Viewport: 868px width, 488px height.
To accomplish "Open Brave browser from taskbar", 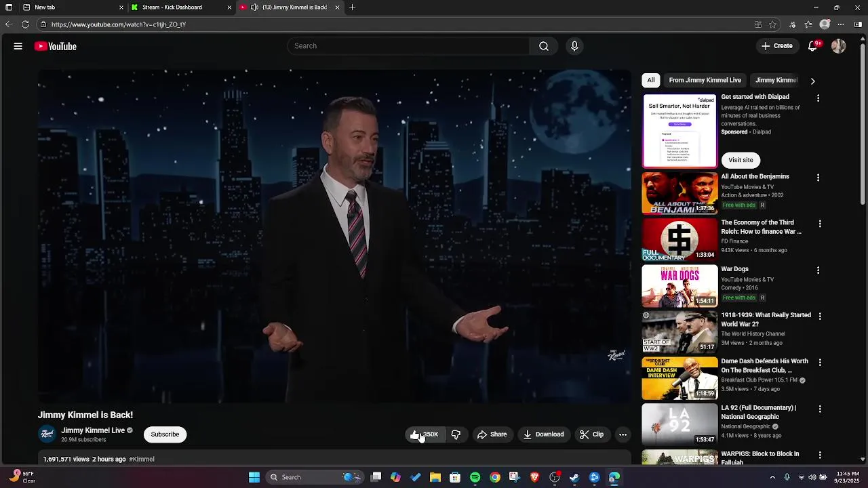I will pyautogui.click(x=535, y=477).
